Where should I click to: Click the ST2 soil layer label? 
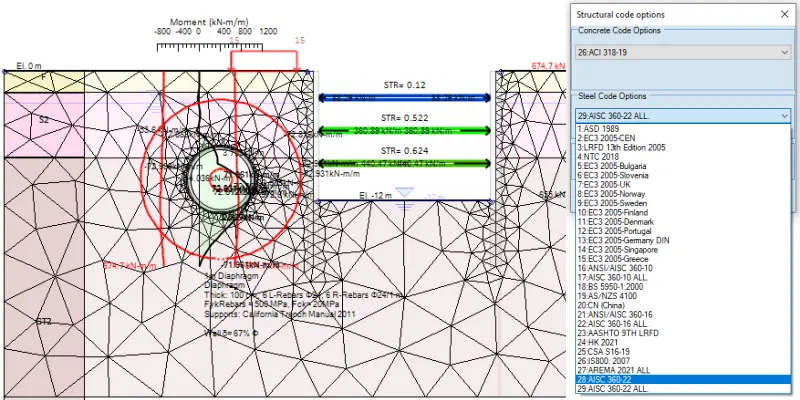pos(43,322)
